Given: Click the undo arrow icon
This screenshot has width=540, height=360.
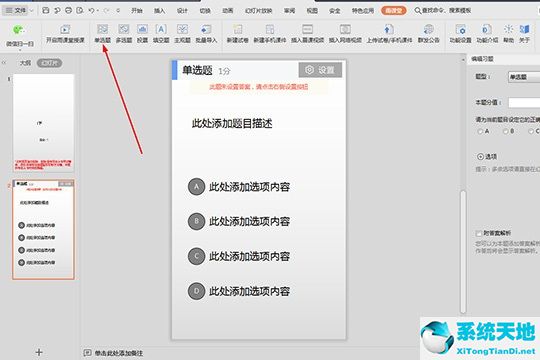Looking at the screenshot, I should click(91, 11).
